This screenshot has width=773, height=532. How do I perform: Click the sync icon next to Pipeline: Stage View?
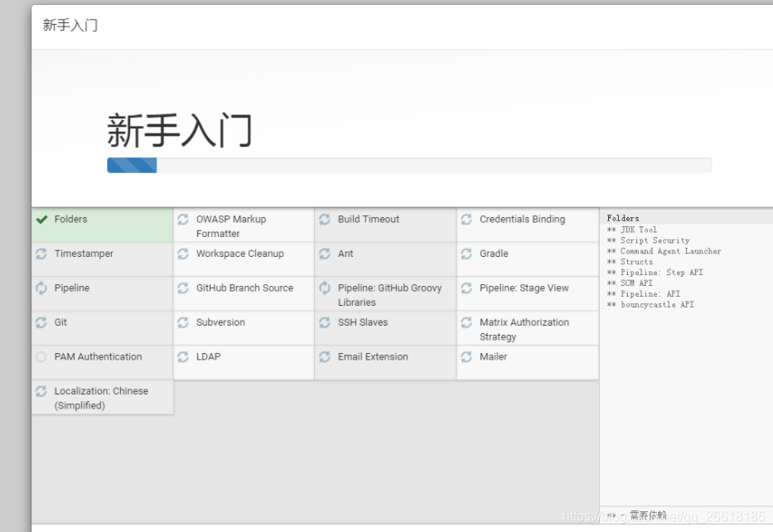pos(466,288)
